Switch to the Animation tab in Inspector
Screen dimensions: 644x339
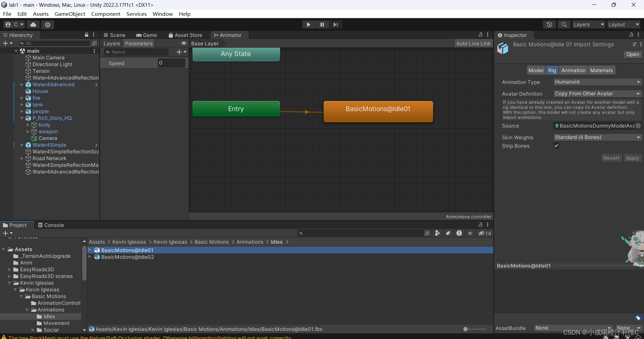(573, 70)
